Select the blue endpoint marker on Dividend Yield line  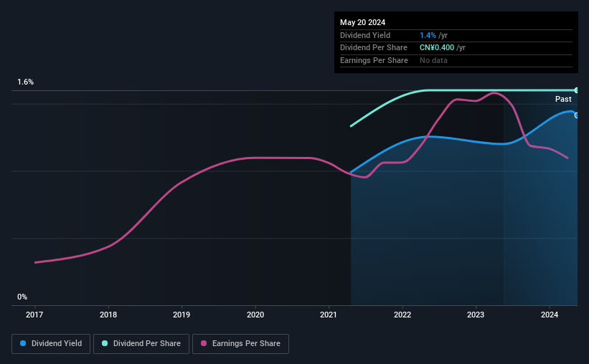point(576,115)
